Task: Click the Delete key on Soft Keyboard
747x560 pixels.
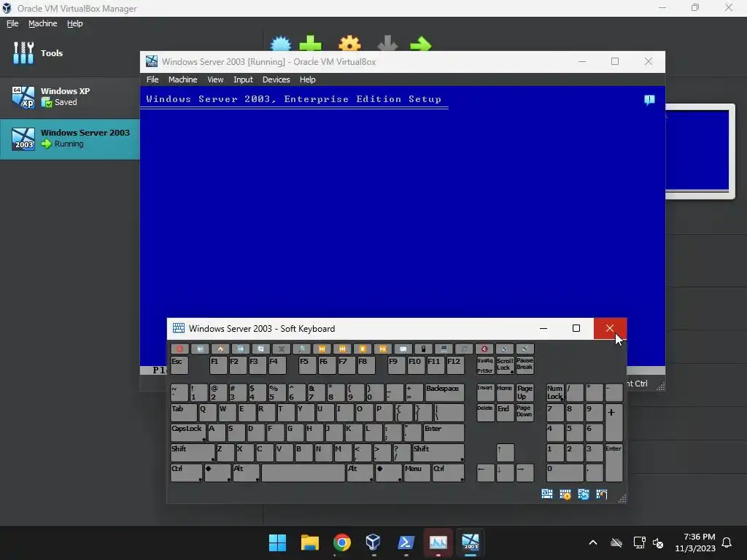Action: tap(485, 413)
